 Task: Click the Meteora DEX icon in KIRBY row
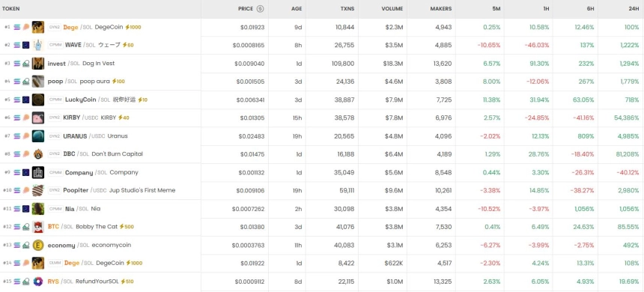tap(25, 118)
